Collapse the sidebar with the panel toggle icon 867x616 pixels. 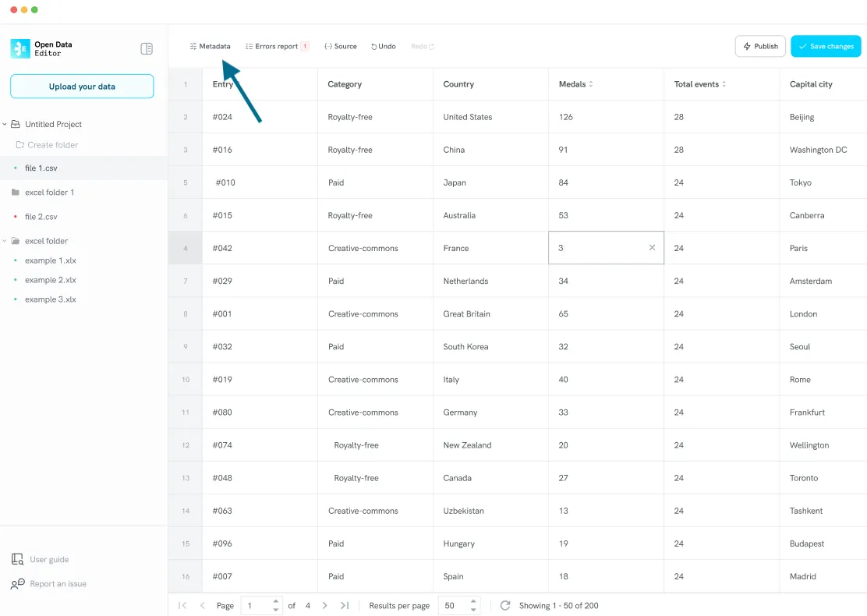[147, 48]
